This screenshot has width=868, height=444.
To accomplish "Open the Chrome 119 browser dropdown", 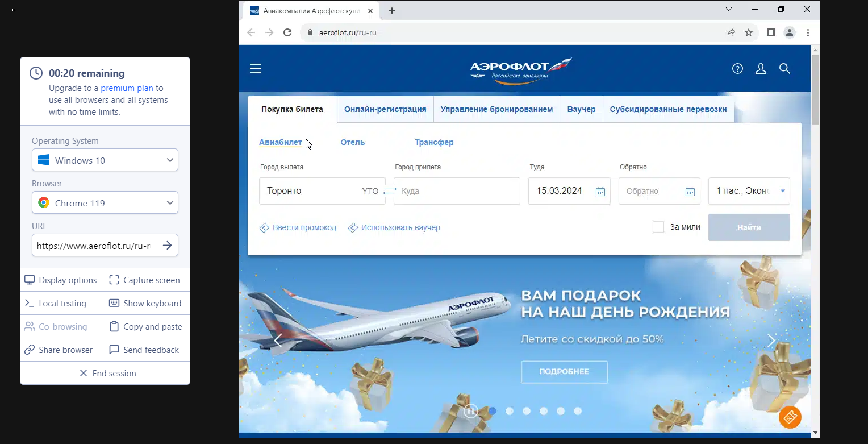I will (x=105, y=203).
